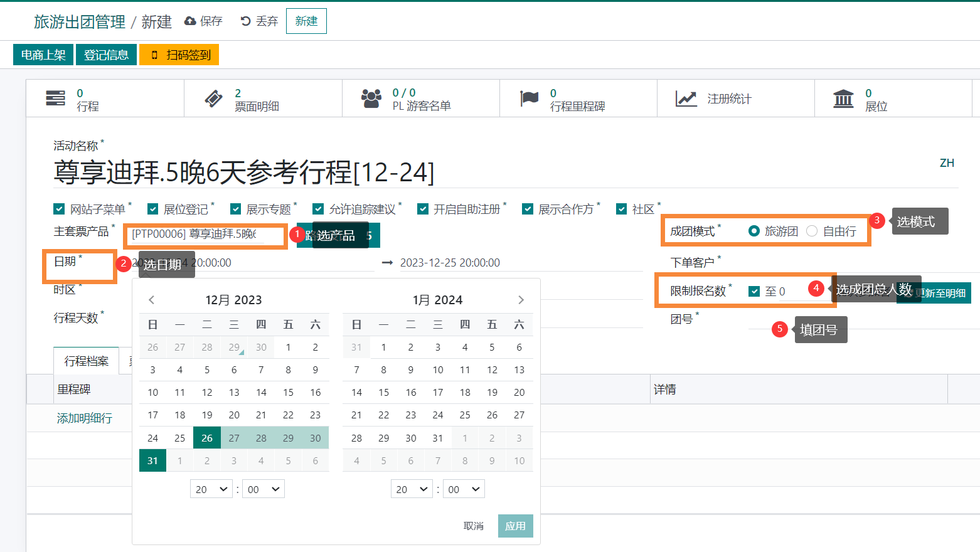
Task: Click the registration limit number field
Action: pyautogui.click(x=805, y=292)
